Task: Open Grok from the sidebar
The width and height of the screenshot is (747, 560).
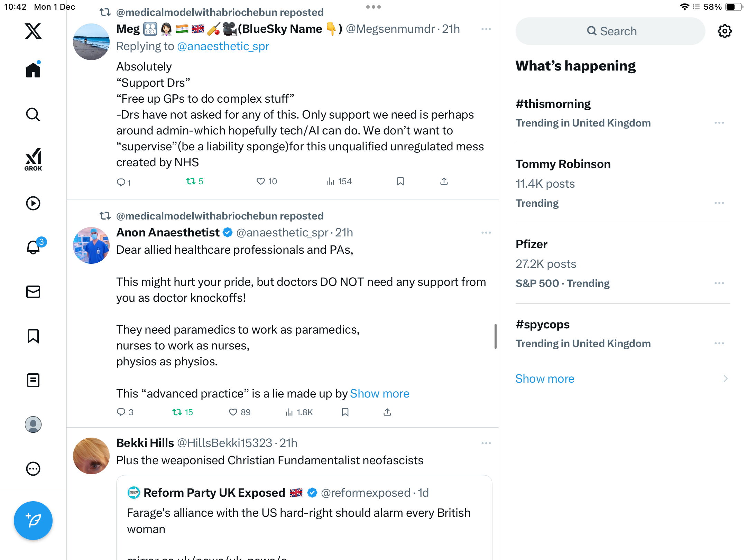Action: pos(33,159)
